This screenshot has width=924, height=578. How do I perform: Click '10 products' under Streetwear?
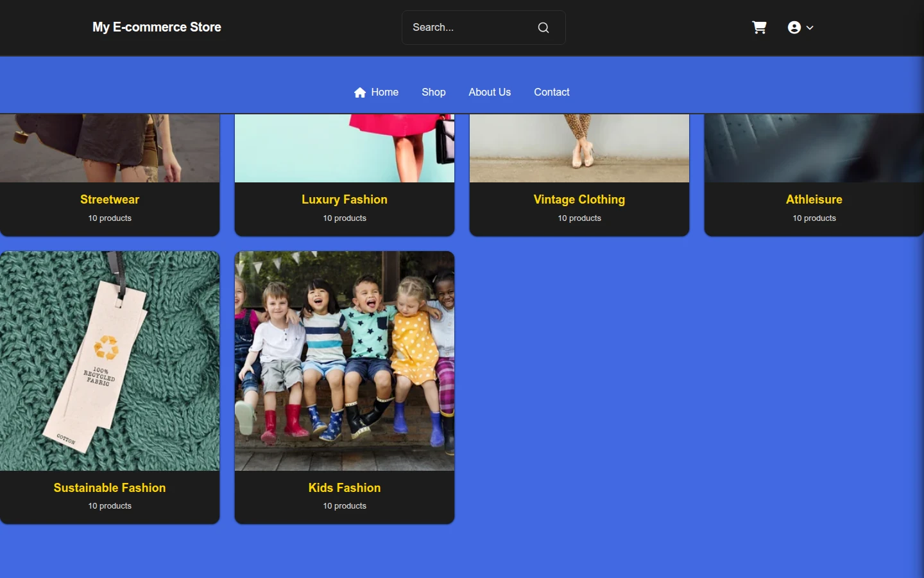110,218
